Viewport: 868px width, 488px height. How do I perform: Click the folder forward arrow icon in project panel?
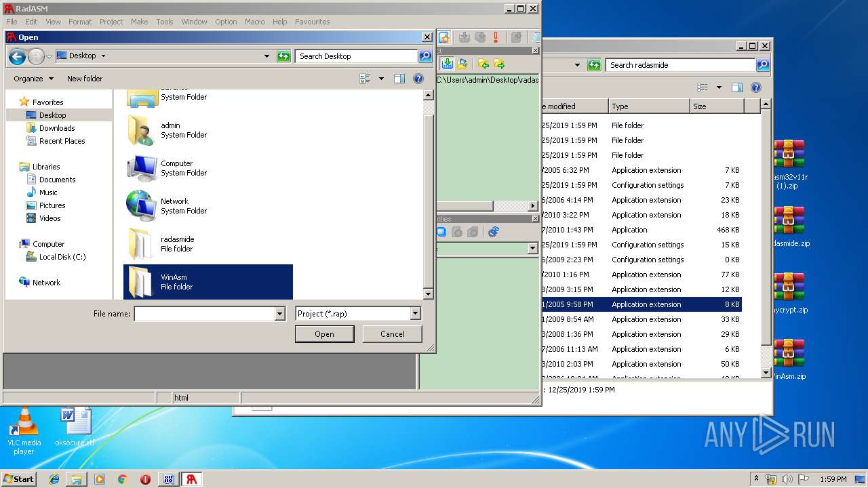point(500,64)
